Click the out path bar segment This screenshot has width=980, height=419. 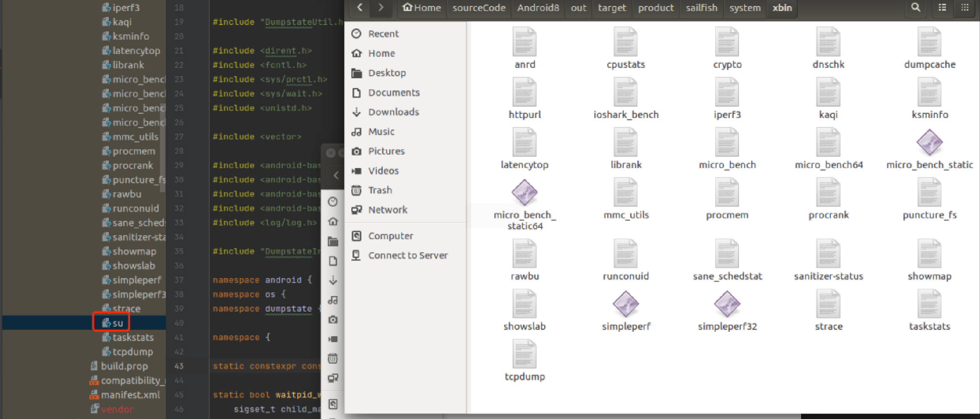[x=578, y=8]
